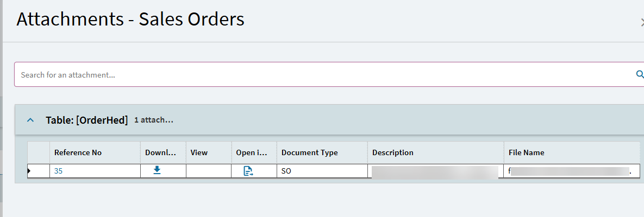Select the File Name cell of the attachment row

pos(571,171)
